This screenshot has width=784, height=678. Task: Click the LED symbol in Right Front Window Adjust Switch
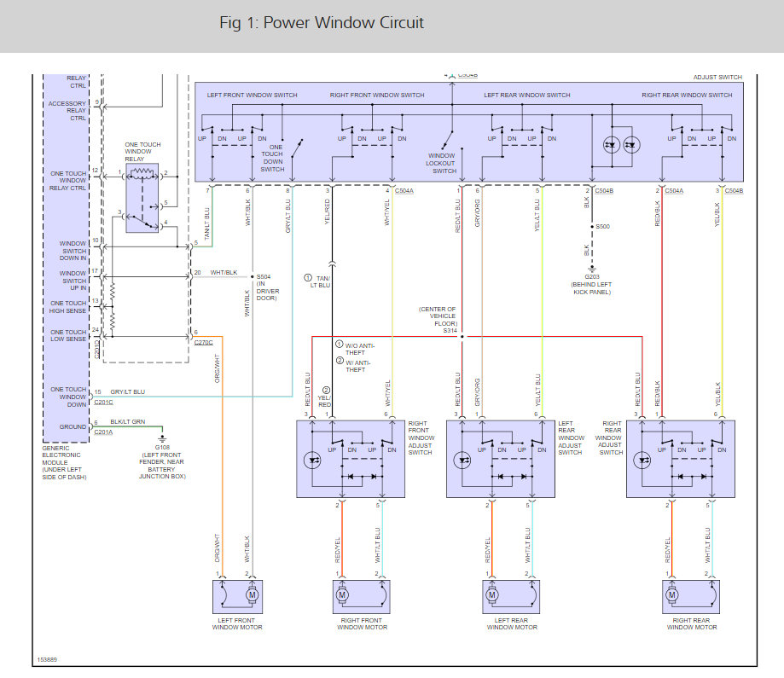click(312, 460)
